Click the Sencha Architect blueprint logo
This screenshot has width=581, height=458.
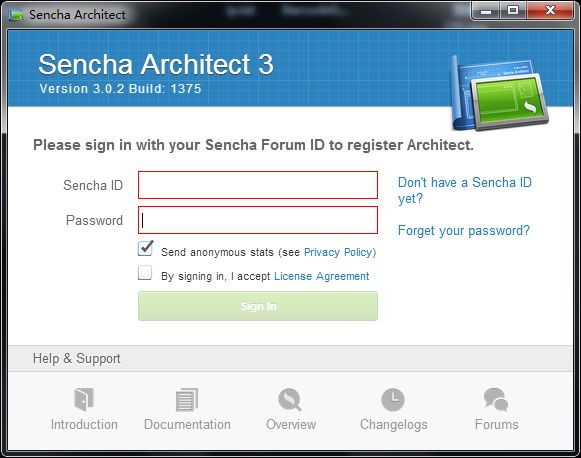499,93
